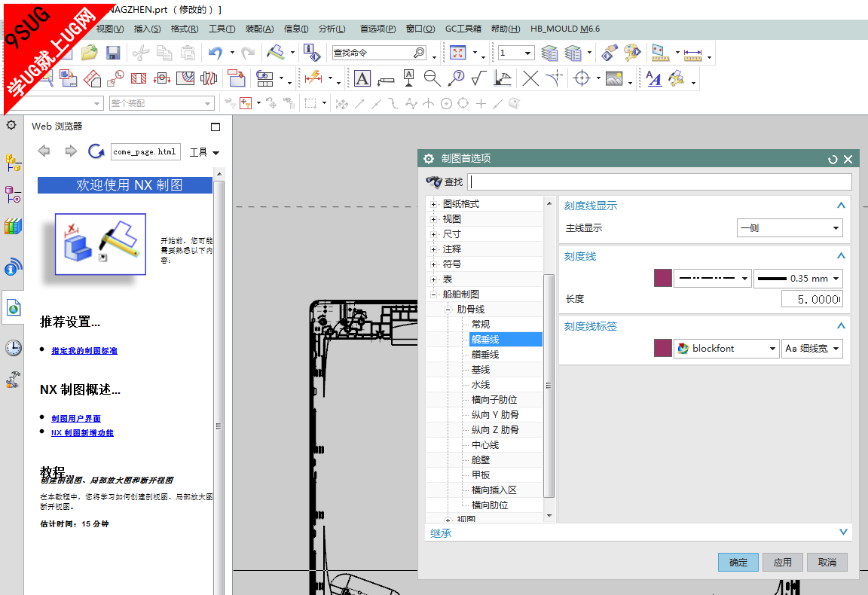Collapse the 肋骨线 tree node

pyautogui.click(x=448, y=310)
